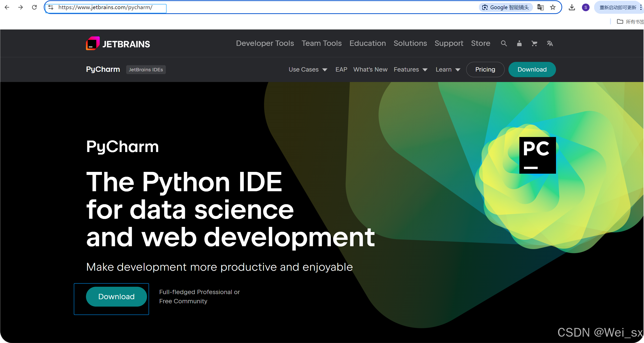The width and height of the screenshot is (644, 343).
Task: Open the language selector icon
Action: coord(550,44)
